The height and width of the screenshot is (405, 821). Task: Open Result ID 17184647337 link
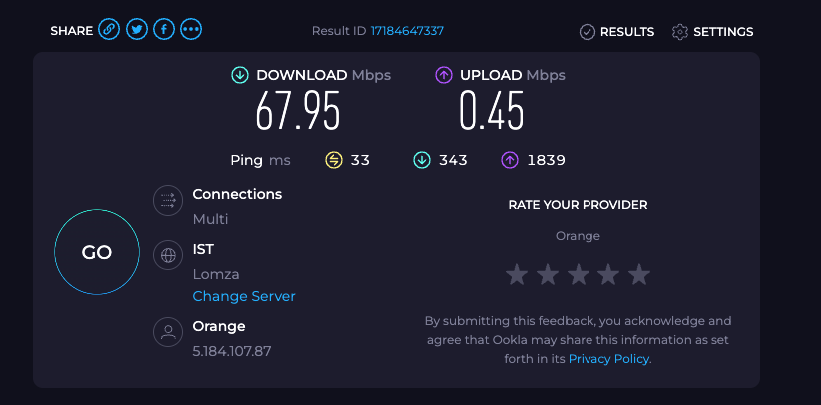[x=407, y=31]
